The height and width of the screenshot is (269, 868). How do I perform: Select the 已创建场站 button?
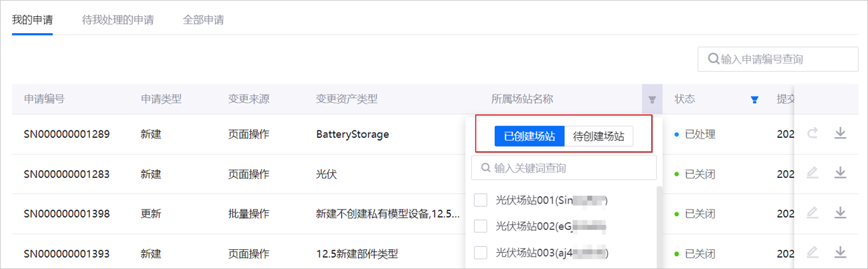point(529,136)
